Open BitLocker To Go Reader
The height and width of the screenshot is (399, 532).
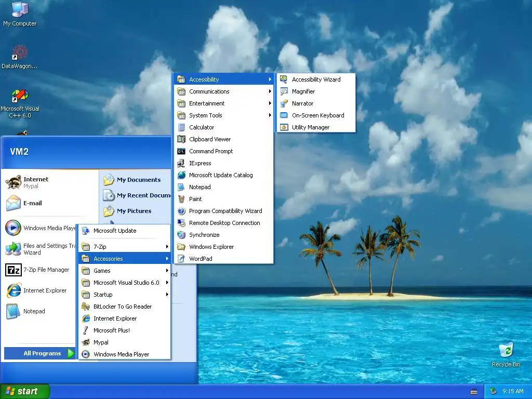(125, 307)
